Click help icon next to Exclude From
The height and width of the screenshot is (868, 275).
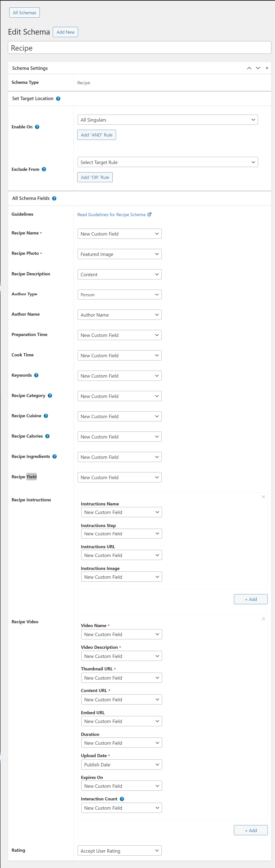pyautogui.click(x=44, y=169)
